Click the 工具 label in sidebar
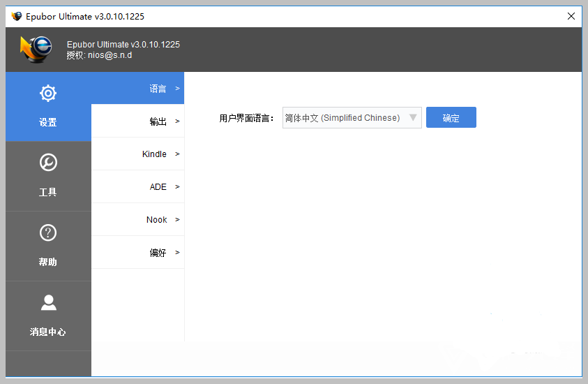 48,192
